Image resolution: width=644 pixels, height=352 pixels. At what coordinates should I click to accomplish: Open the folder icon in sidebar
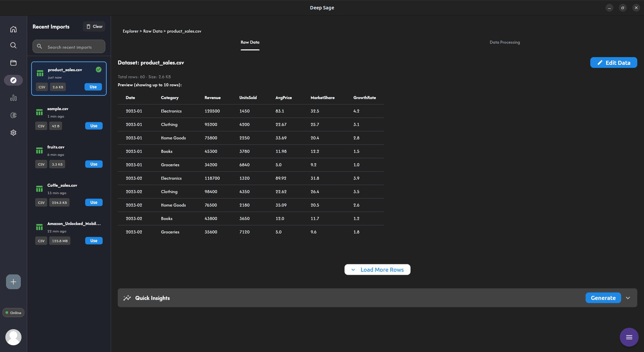click(x=13, y=63)
